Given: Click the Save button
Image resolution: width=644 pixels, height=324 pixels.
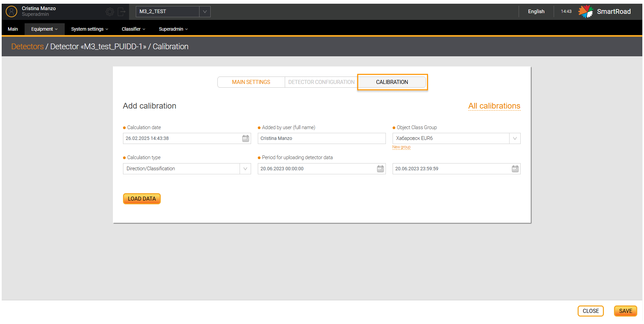Looking at the screenshot, I should point(625,311).
